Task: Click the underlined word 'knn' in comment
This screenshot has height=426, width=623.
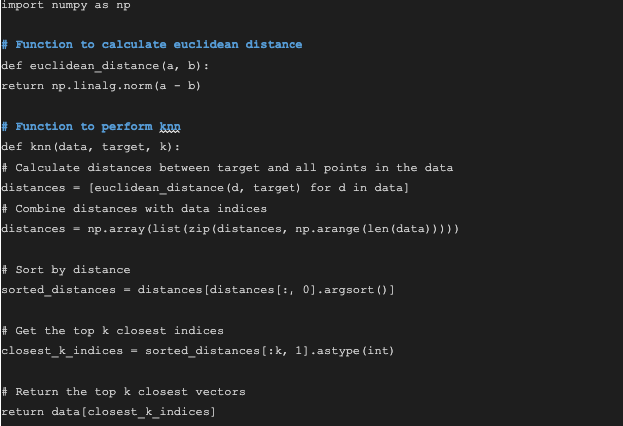Action: (x=170, y=127)
